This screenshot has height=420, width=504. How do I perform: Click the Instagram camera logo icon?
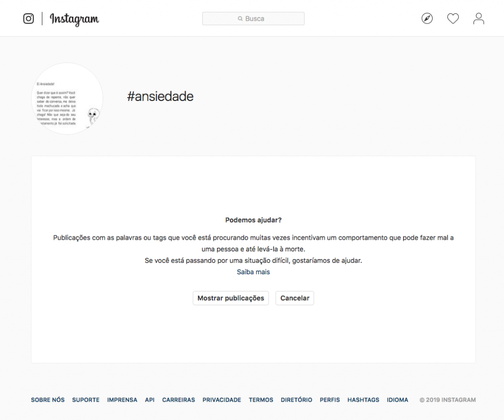(28, 19)
